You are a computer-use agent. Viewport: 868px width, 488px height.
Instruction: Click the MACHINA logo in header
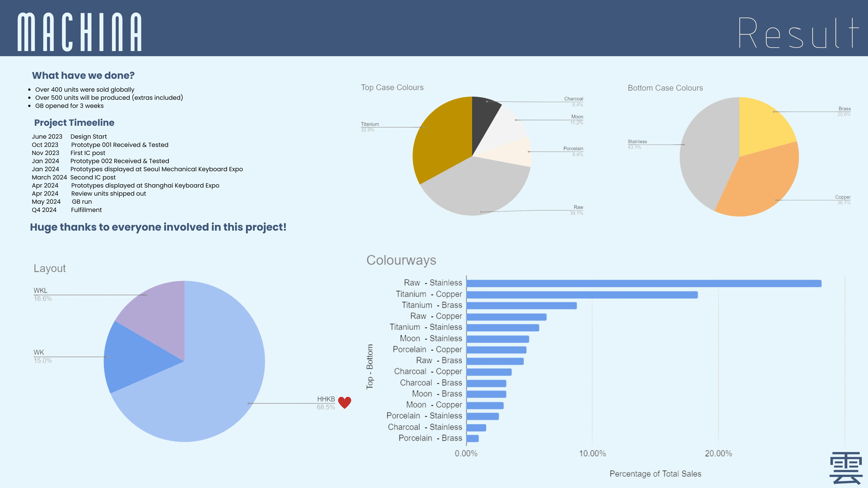click(x=80, y=32)
